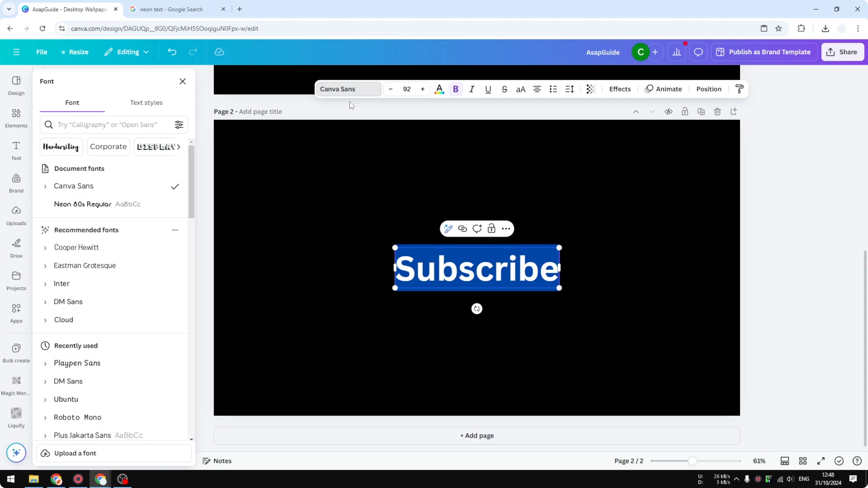Open the Editing mode dropdown
Viewport: 868px width, 488px height.
click(x=127, y=52)
